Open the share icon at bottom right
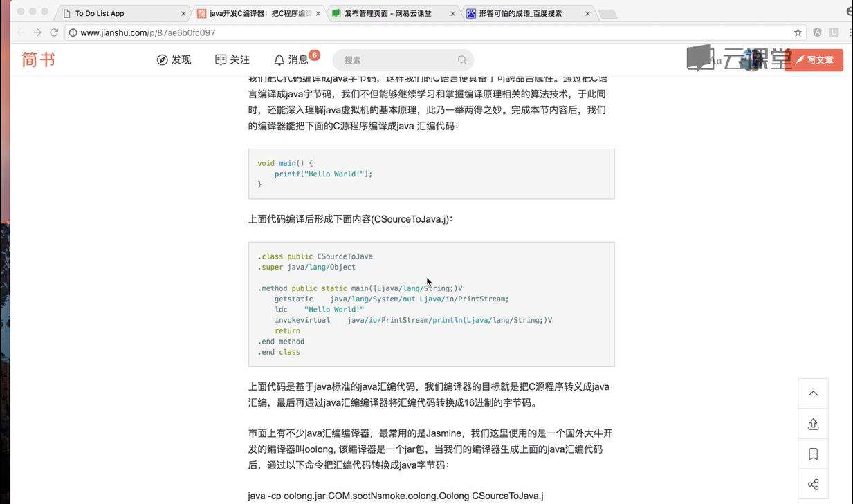Viewport: 853px width, 504px height. (x=813, y=484)
